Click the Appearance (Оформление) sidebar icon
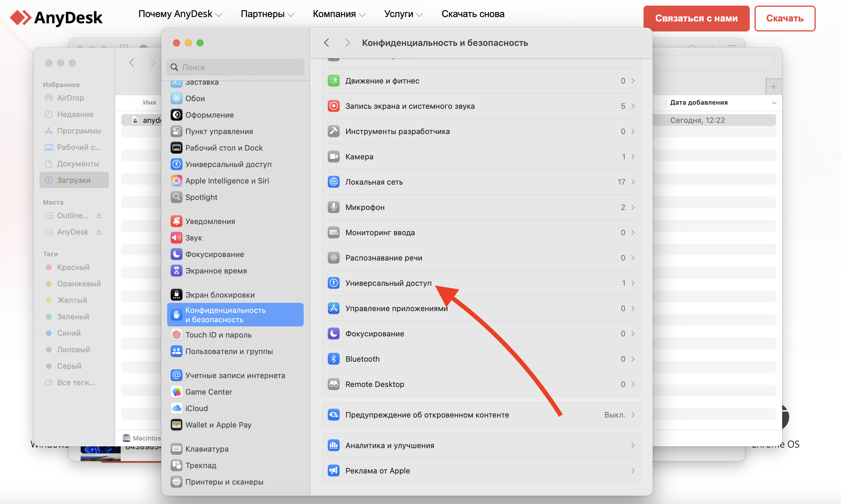This screenshot has width=841, height=504. [x=176, y=115]
